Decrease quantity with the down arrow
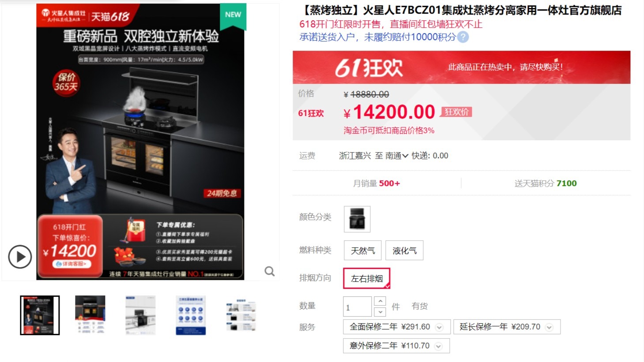Viewport: 644px width, 362px height. pyautogui.click(x=380, y=312)
